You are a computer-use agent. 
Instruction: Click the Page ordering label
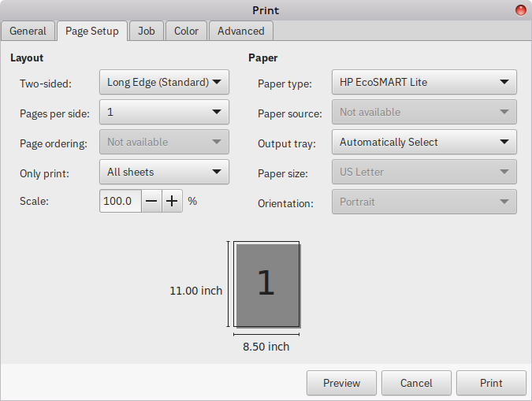coord(54,143)
